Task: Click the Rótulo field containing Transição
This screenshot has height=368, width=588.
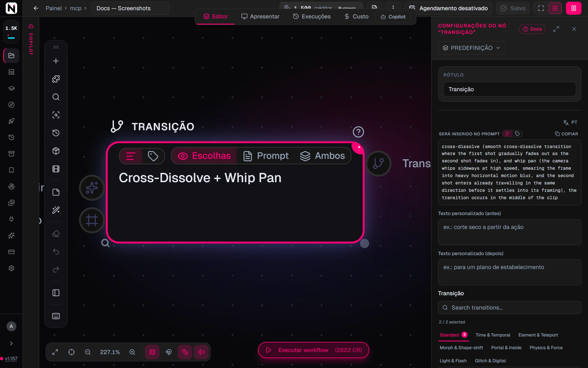Action: 510,89
